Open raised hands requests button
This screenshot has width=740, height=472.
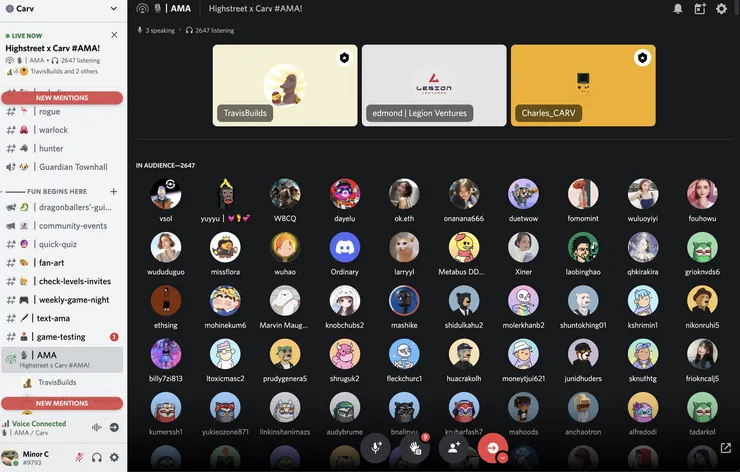(x=415, y=447)
